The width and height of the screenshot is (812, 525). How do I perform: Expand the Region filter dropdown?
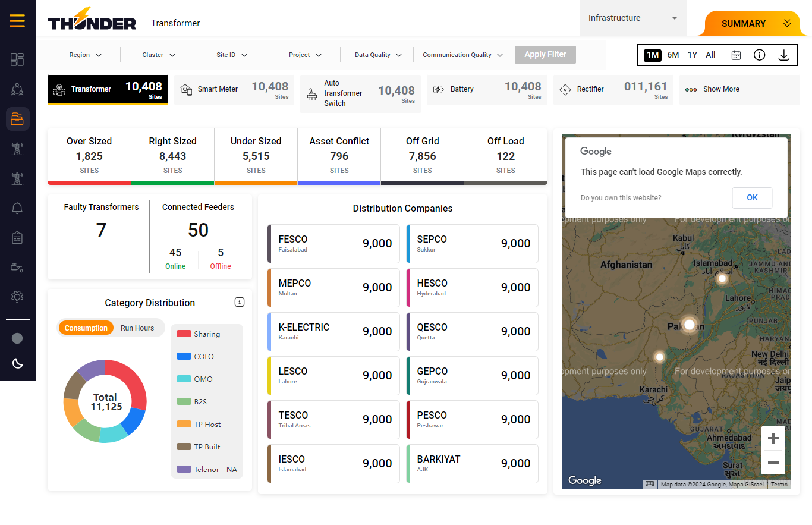pos(85,55)
